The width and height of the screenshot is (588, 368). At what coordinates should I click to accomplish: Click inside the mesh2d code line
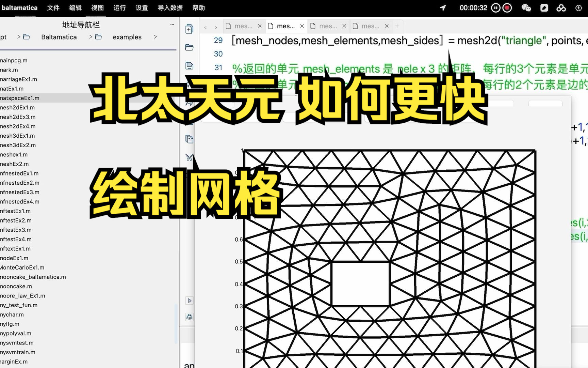point(410,41)
